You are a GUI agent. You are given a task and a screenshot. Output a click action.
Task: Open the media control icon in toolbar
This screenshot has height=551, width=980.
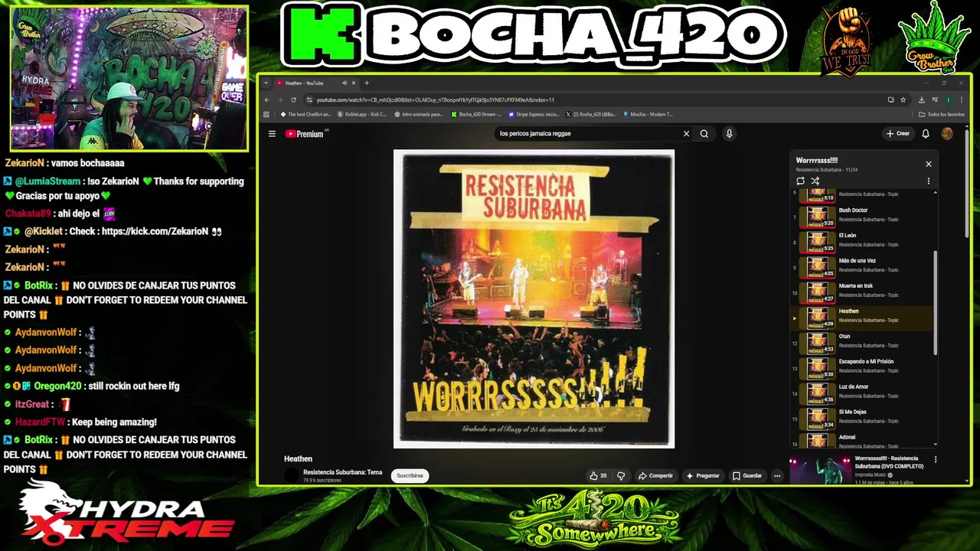pos(935,99)
